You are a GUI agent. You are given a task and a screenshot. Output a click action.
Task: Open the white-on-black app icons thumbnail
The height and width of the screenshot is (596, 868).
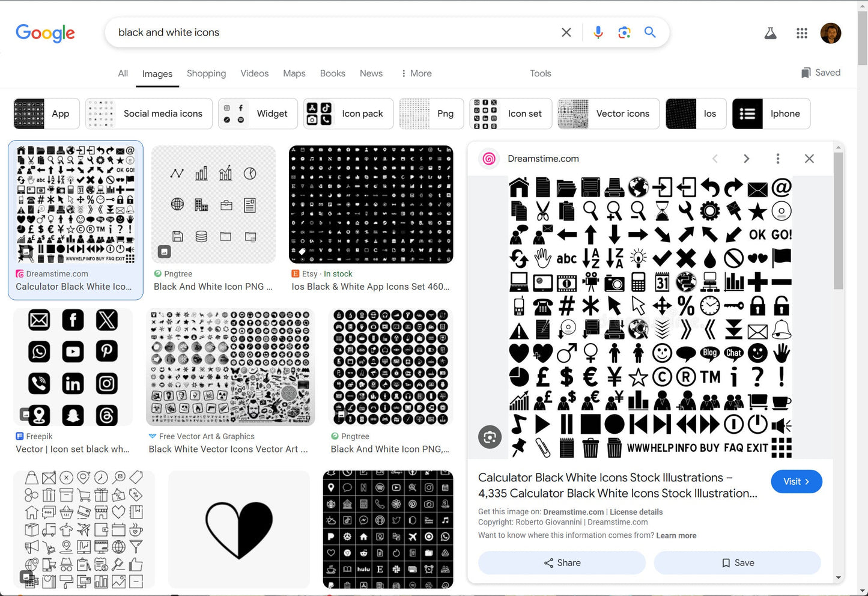pyautogui.click(x=388, y=530)
